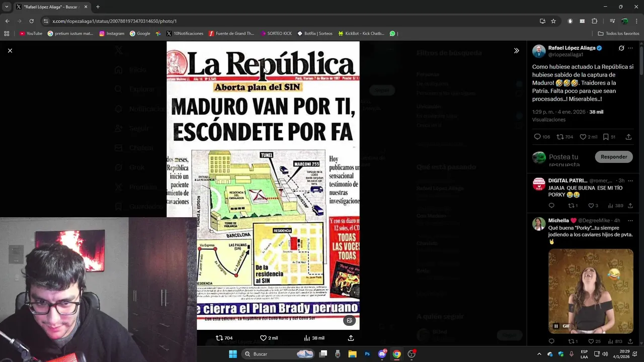Open the Chrome extensions puzzle icon
Viewport: 644px width, 362px height.
(595, 21)
